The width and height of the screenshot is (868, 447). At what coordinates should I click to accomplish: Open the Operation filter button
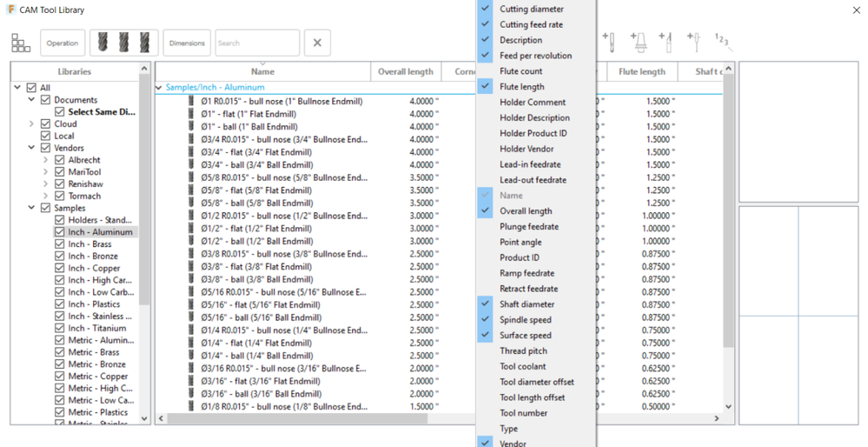coord(63,43)
